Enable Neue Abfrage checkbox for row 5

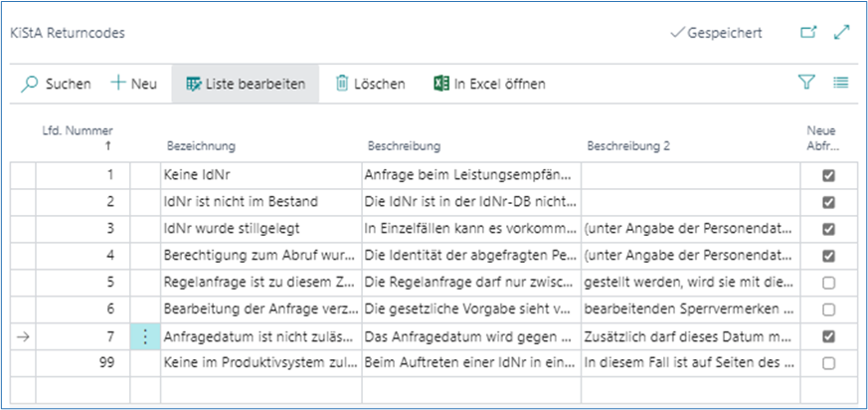pyautogui.click(x=828, y=284)
